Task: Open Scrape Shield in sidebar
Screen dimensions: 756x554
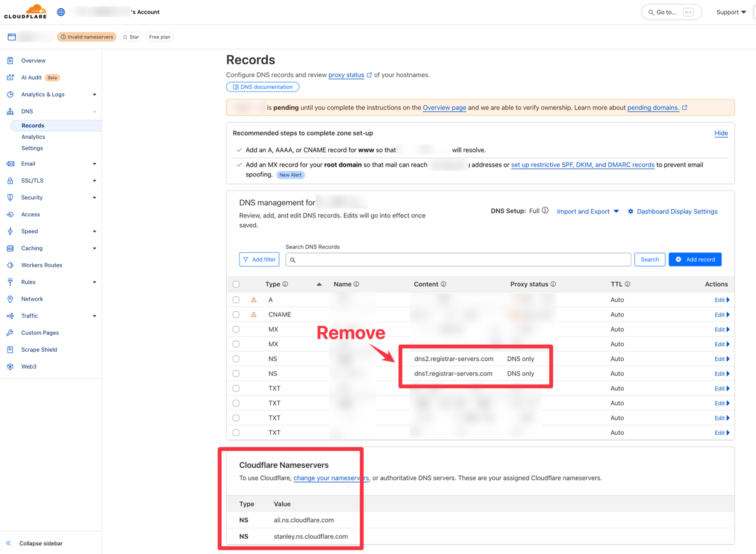Action: (x=39, y=350)
